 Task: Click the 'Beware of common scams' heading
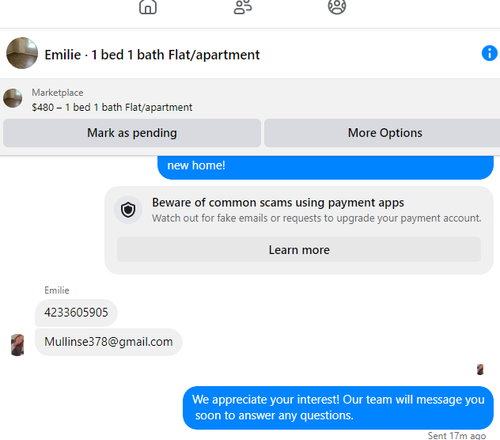(x=278, y=203)
